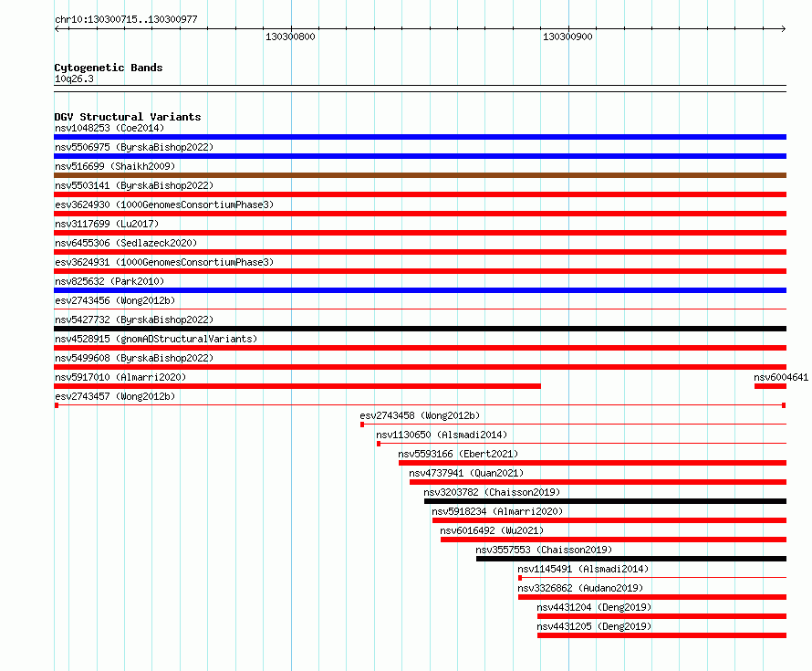Open nsv5427732 (ByrskaBishop2022) label
Image resolution: width=812 pixels, height=671 pixels.
[134, 320]
